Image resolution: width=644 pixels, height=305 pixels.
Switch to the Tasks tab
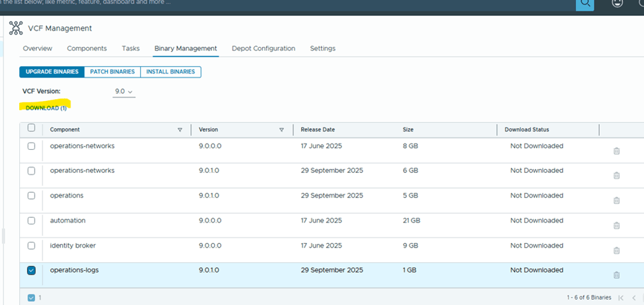tap(130, 48)
